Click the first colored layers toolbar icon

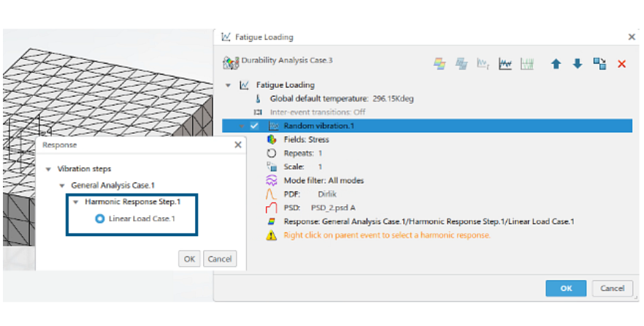click(440, 64)
